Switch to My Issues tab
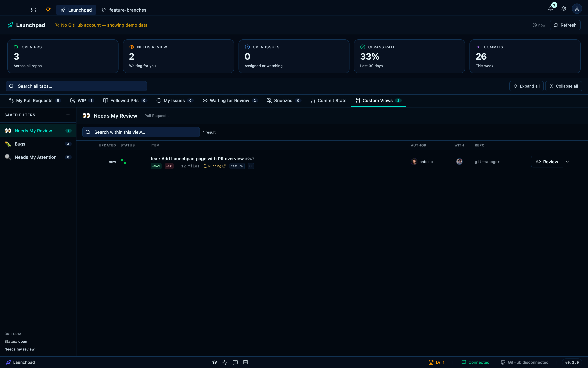 (x=175, y=100)
